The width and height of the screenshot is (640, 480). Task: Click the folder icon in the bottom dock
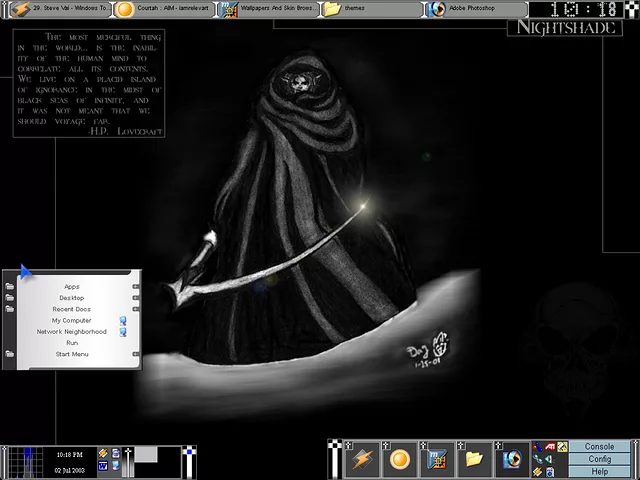(x=474, y=459)
